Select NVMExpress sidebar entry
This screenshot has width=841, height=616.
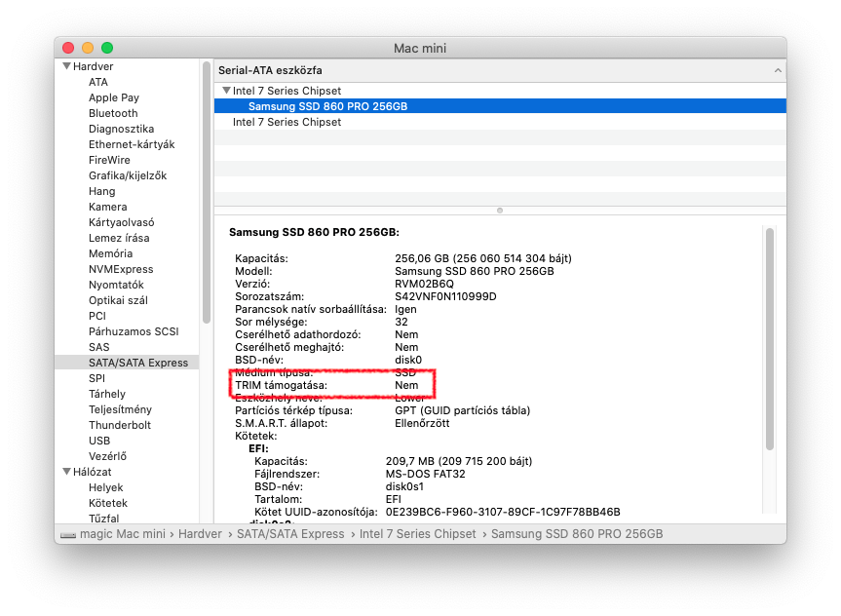pyautogui.click(x=121, y=269)
